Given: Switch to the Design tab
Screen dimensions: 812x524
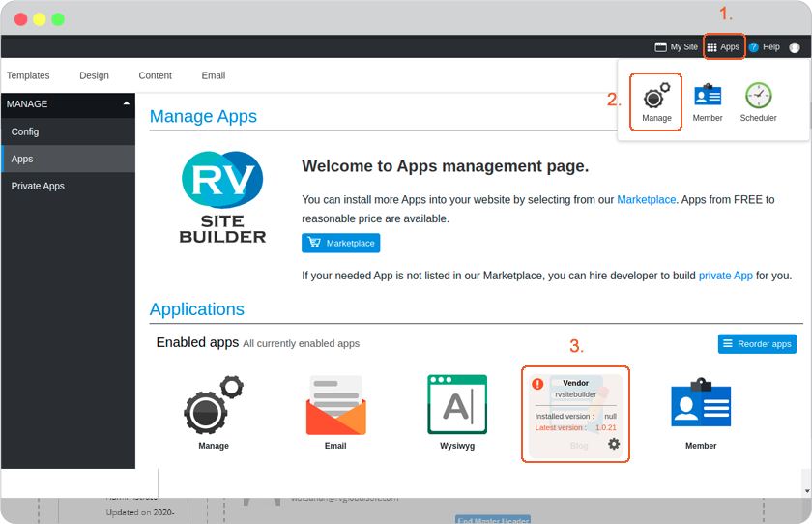Looking at the screenshot, I should click(x=95, y=75).
